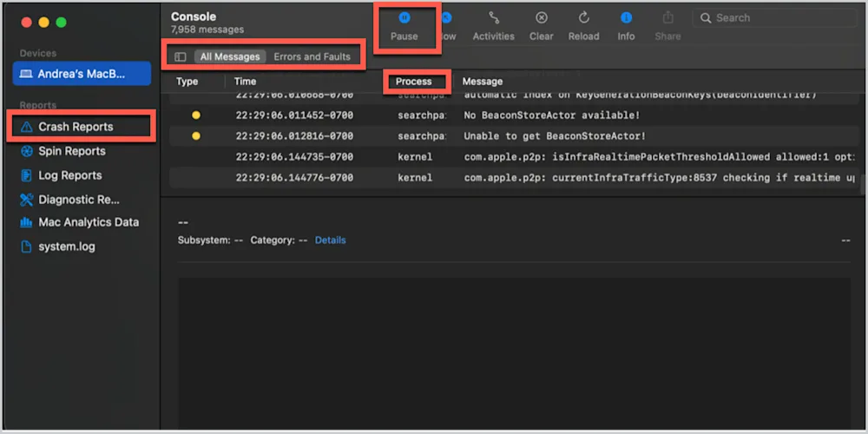Sort by the Process column header
Viewport: 868px width, 434px height.
413,82
